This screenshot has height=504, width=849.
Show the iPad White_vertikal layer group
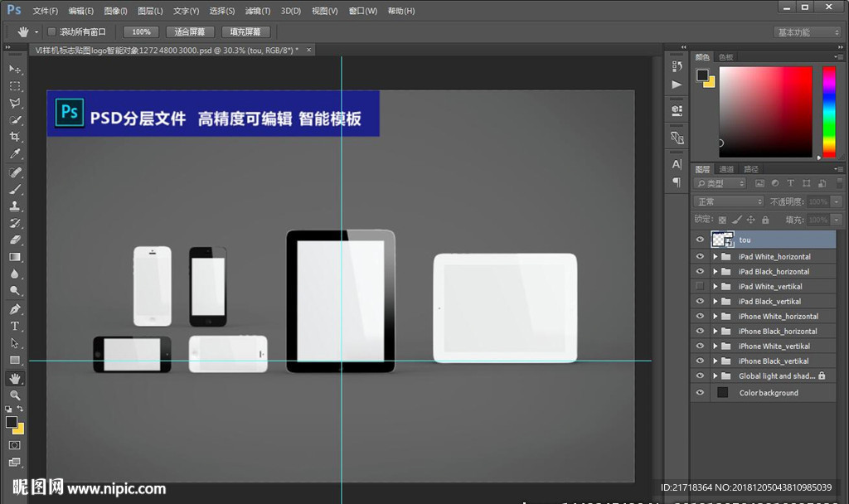pos(700,287)
